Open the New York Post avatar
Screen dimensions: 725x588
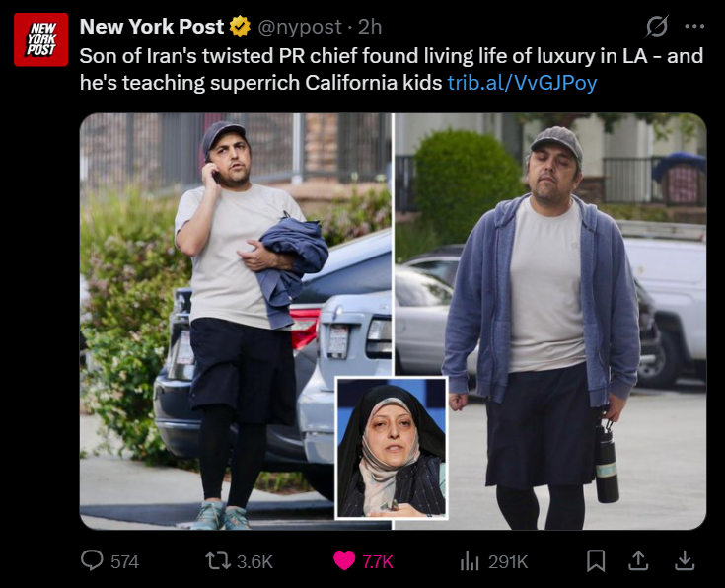click(41, 39)
